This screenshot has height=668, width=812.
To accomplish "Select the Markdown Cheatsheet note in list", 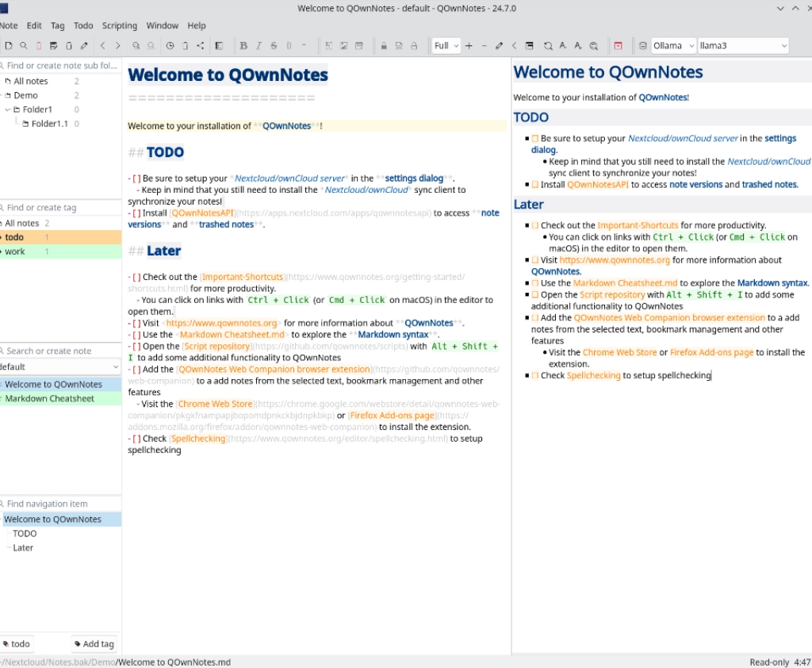I will pyautogui.click(x=49, y=399).
